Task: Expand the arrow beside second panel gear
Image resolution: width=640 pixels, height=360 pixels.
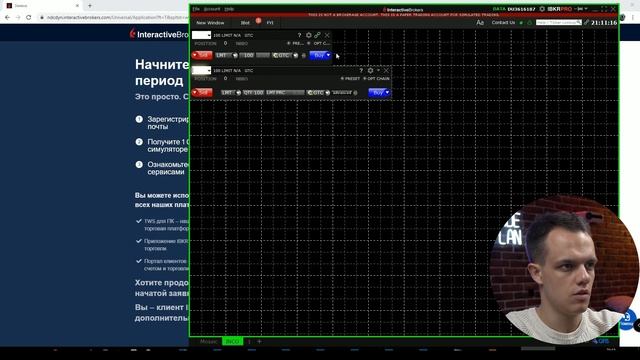Action: [378, 71]
